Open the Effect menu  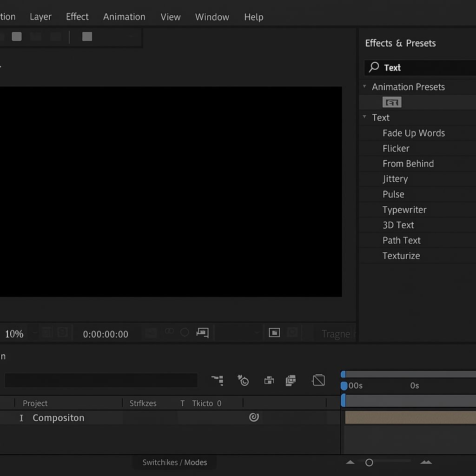click(x=77, y=17)
